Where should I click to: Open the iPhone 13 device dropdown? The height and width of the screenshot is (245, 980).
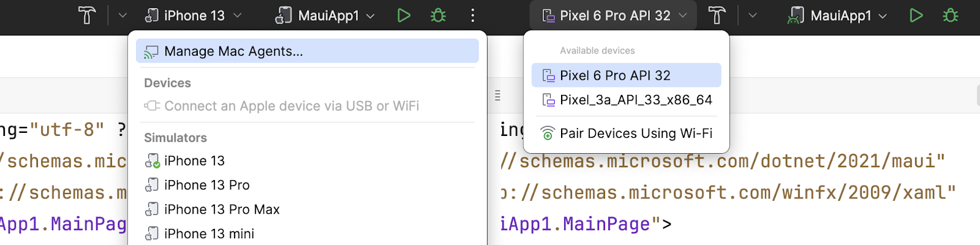pyautogui.click(x=193, y=15)
